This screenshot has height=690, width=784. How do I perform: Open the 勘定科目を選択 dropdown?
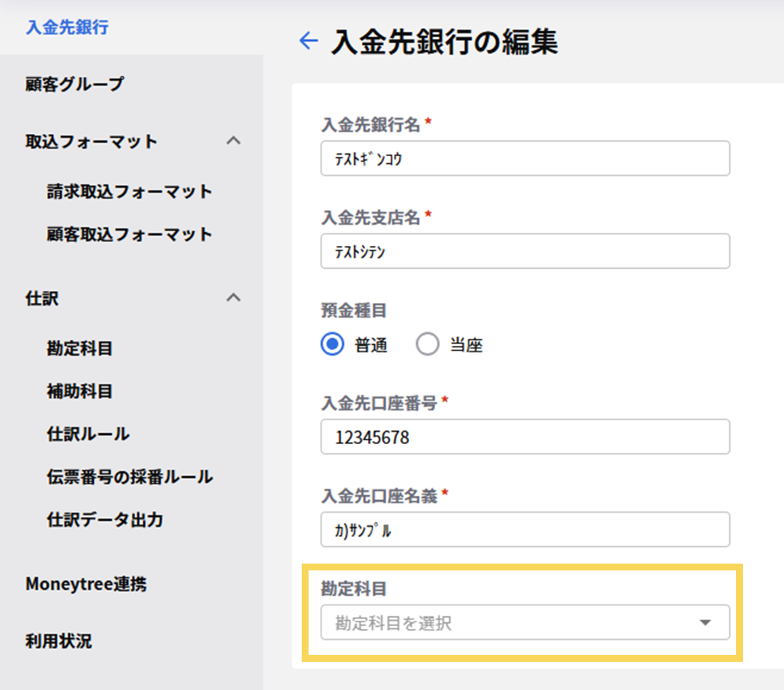pos(524,623)
